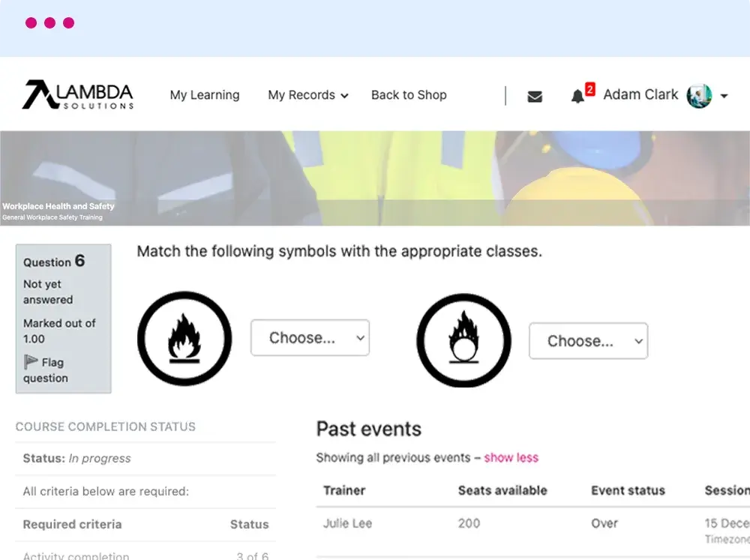
Task: Click the flammable flame symbol image
Action: [184, 338]
